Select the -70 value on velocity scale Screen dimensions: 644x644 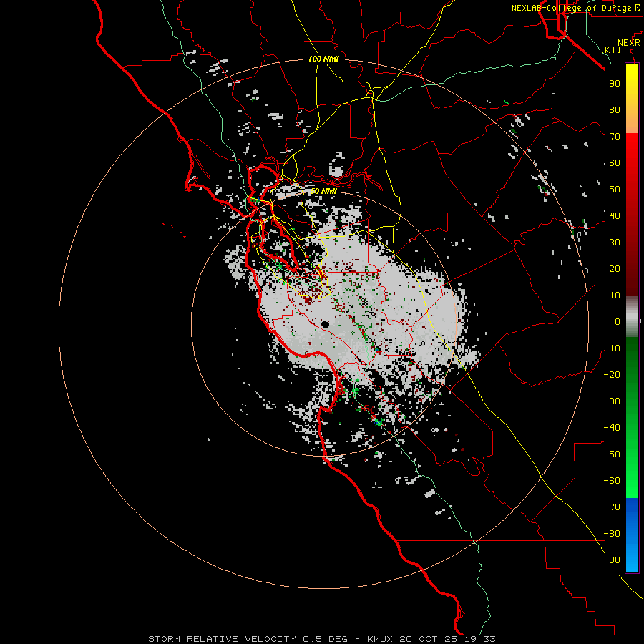[612, 507]
